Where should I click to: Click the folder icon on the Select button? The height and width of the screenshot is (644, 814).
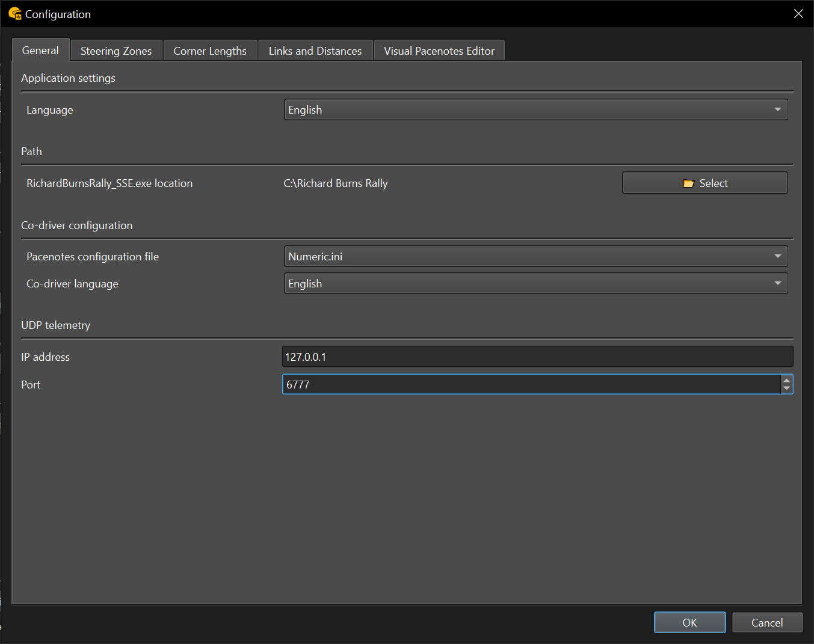click(x=688, y=183)
